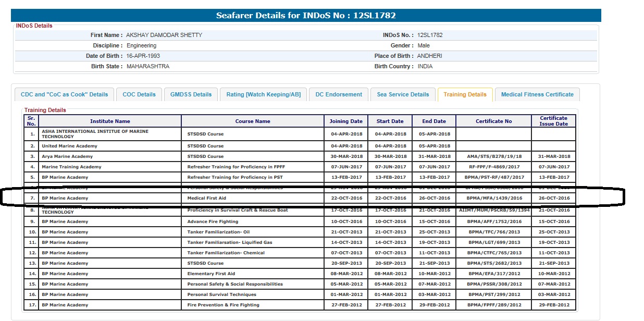Image resolution: width=644 pixels, height=321 pixels.
Task: Open the CDC and "CoC as Cook" Details tab
Action: pyautogui.click(x=64, y=94)
